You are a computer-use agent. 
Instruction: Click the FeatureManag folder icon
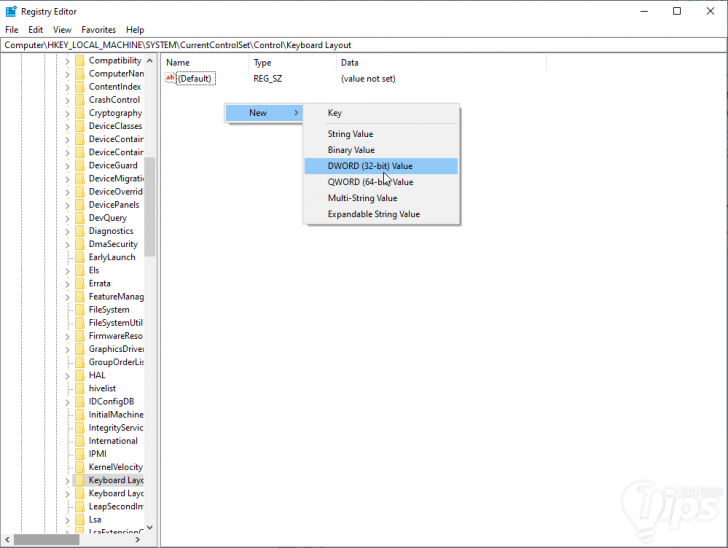(80, 296)
